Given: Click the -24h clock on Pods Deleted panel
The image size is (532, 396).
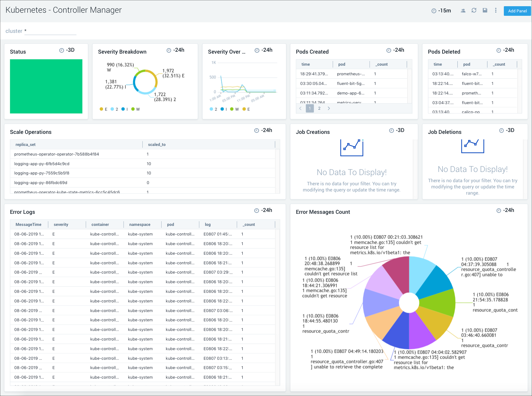Looking at the screenshot, I should pos(498,50).
